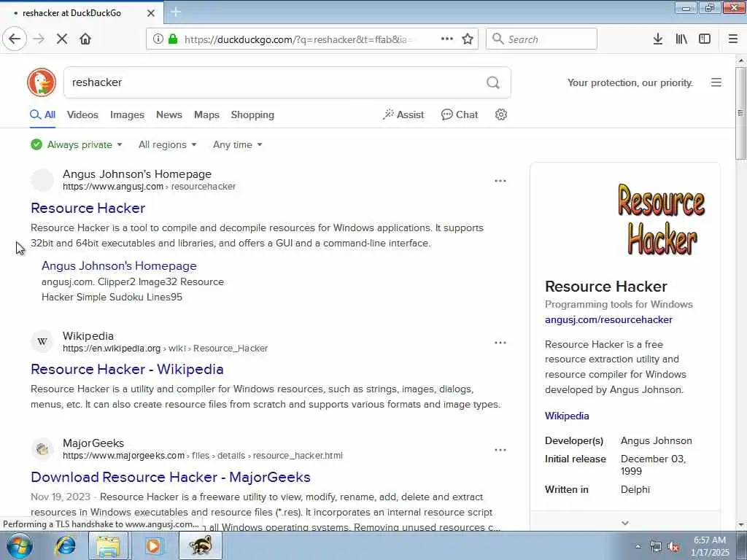Open page actions three-dot menu
Image resolution: width=747 pixels, height=560 pixels.
(x=447, y=39)
